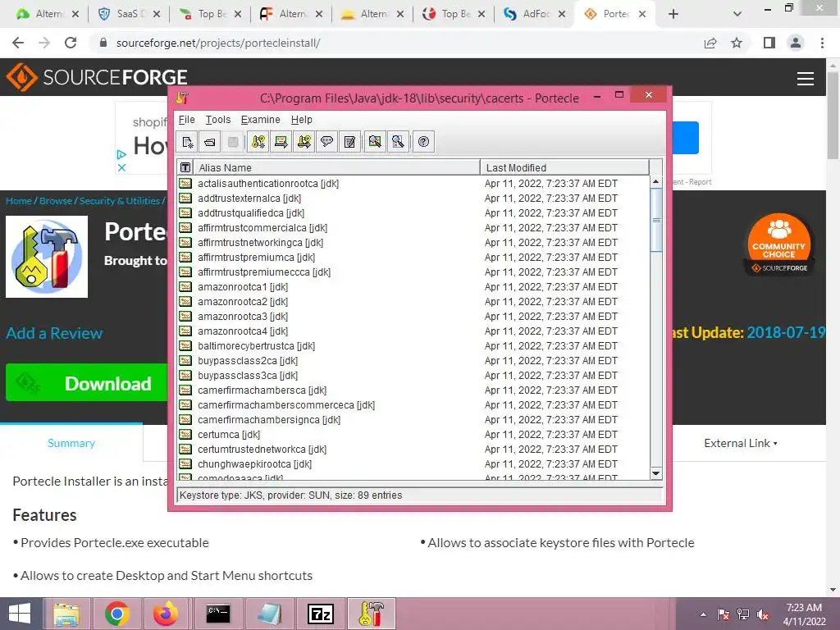The image size is (840, 630).
Task: Click the certificate icon beside certumca
Action: (185, 435)
